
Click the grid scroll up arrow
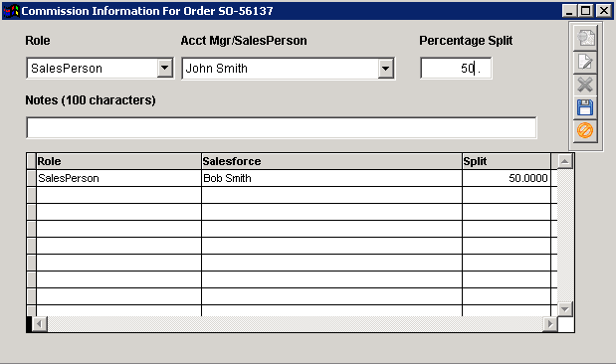coord(565,161)
